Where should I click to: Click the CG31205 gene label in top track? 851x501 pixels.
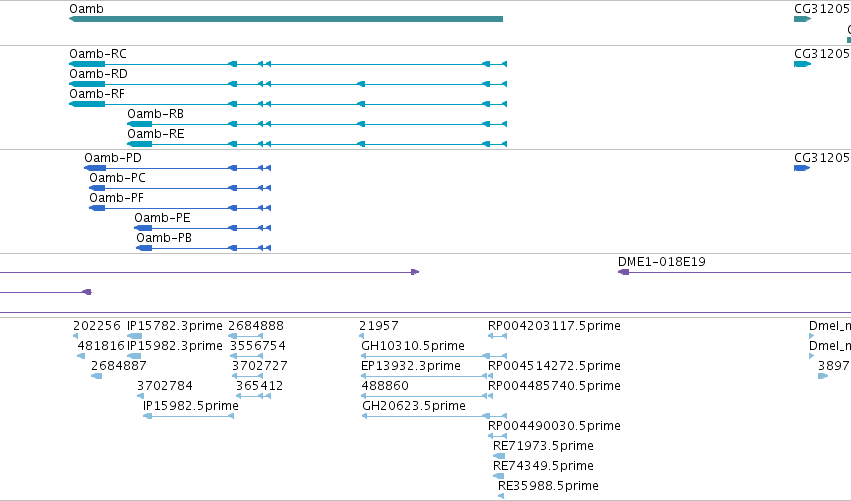(x=822, y=9)
